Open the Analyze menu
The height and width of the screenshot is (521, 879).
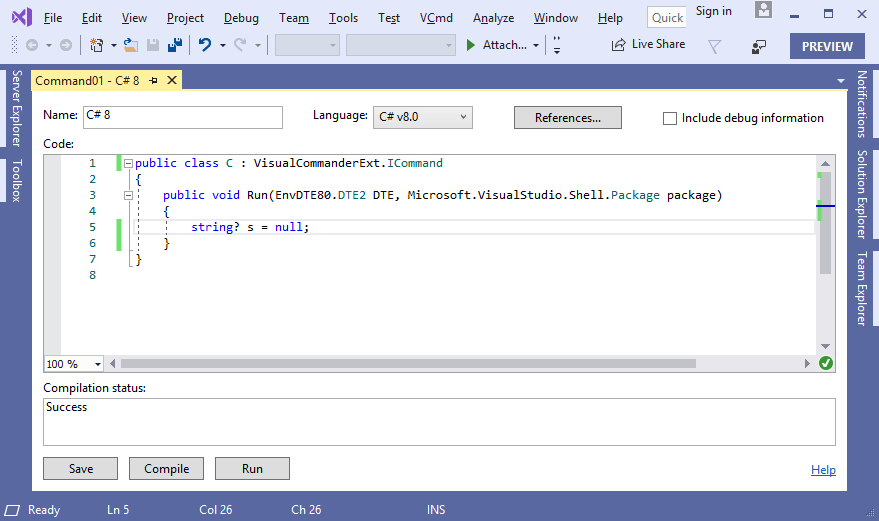point(493,18)
